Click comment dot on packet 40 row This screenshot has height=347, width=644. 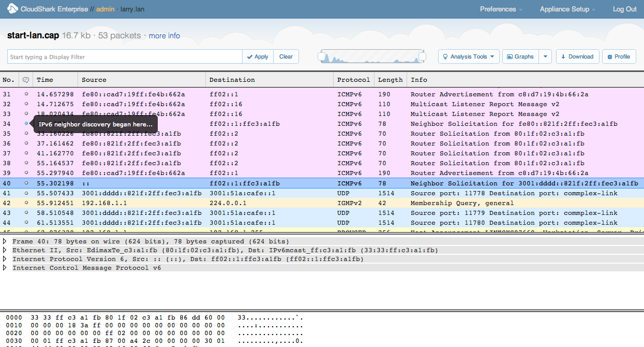pyautogui.click(x=26, y=183)
